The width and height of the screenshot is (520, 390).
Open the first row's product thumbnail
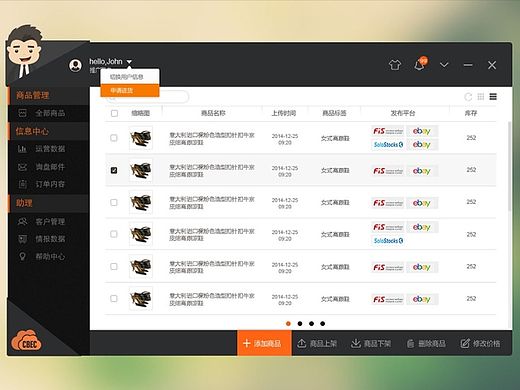click(141, 138)
